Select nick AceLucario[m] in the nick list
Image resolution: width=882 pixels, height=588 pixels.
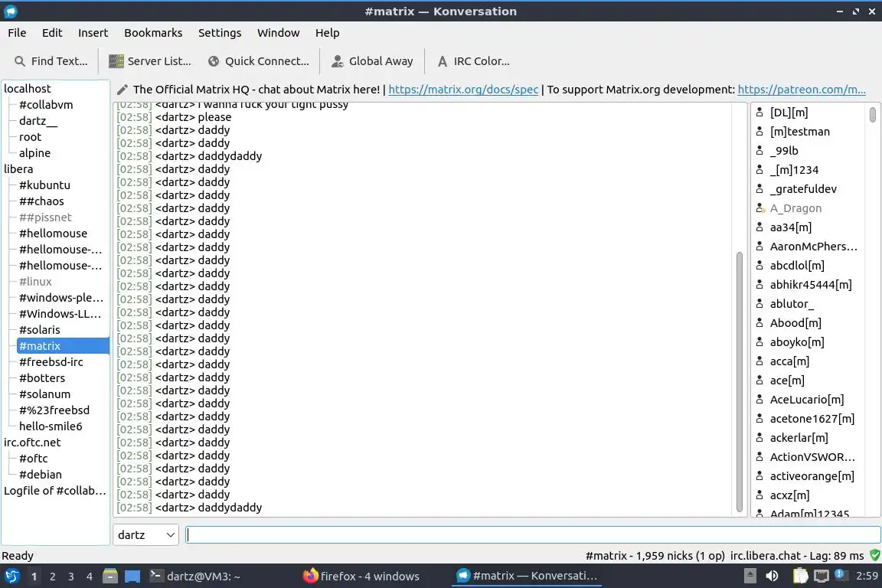(807, 400)
